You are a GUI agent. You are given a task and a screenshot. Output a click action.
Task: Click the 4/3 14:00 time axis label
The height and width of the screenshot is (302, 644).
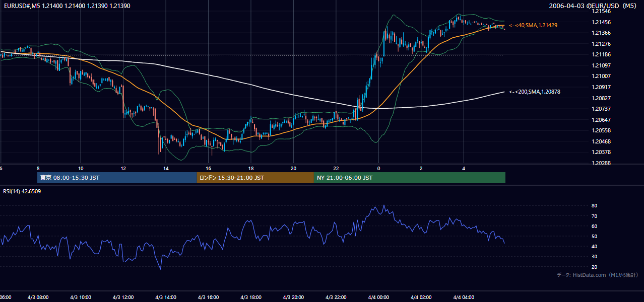(x=166, y=297)
